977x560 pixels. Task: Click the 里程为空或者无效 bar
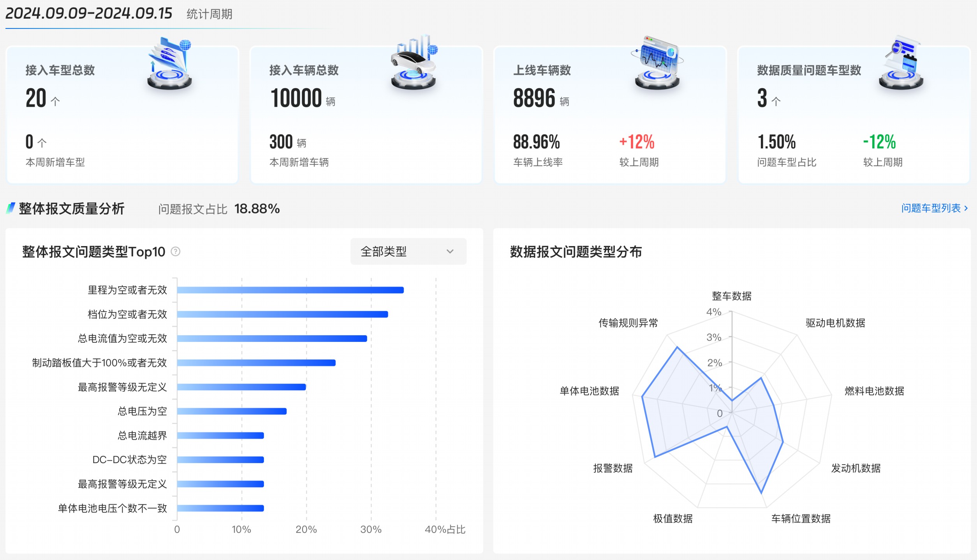[x=290, y=290]
